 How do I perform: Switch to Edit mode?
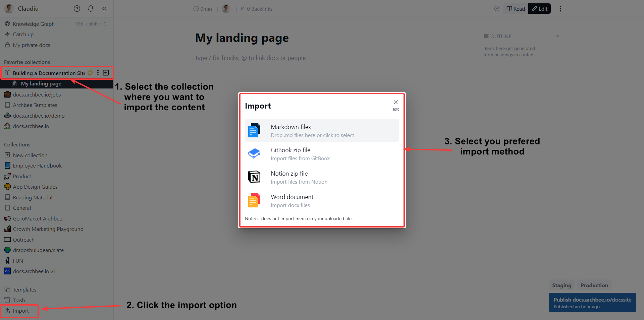click(x=539, y=9)
